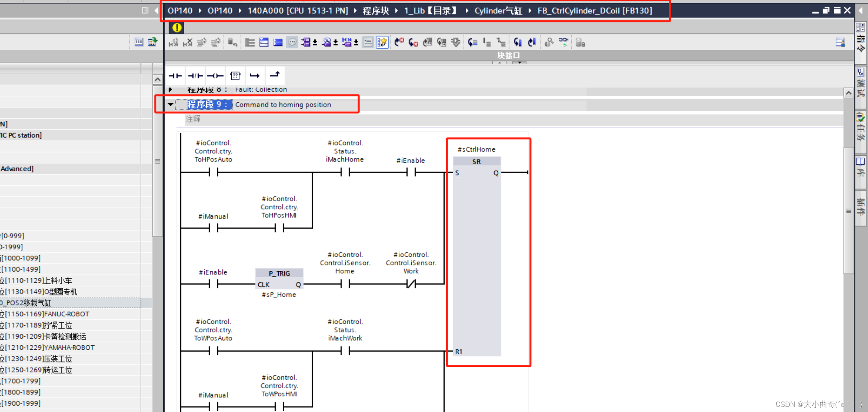Expand collapsed network 8 Fault Collection
This screenshot has width=868, height=412.
[171, 90]
